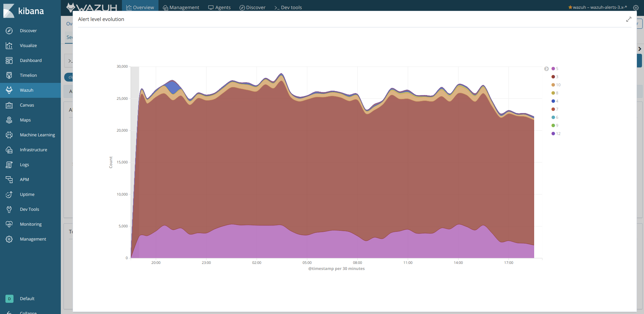Toggle legend series 12 visibility
The image size is (644, 314).
[558, 134]
